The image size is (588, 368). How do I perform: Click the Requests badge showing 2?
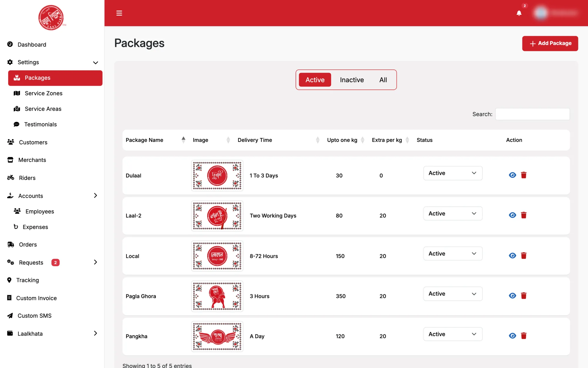click(55, 263)
